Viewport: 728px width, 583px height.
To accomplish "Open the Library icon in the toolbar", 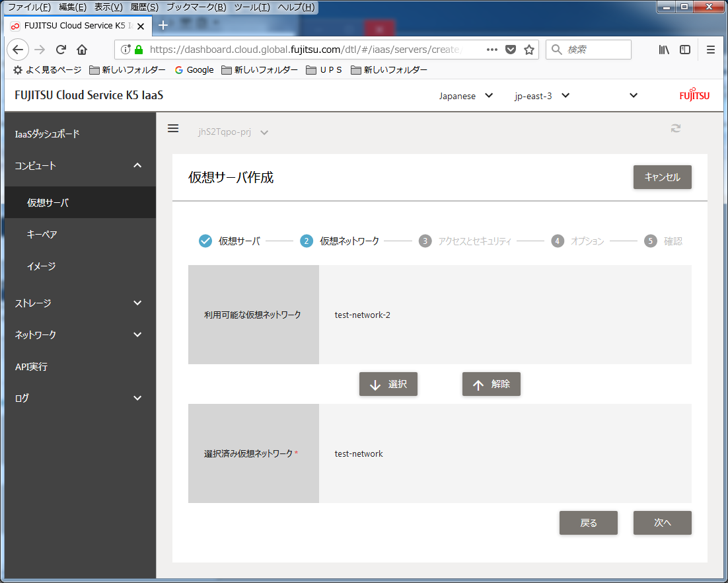I will coord(664,49).
